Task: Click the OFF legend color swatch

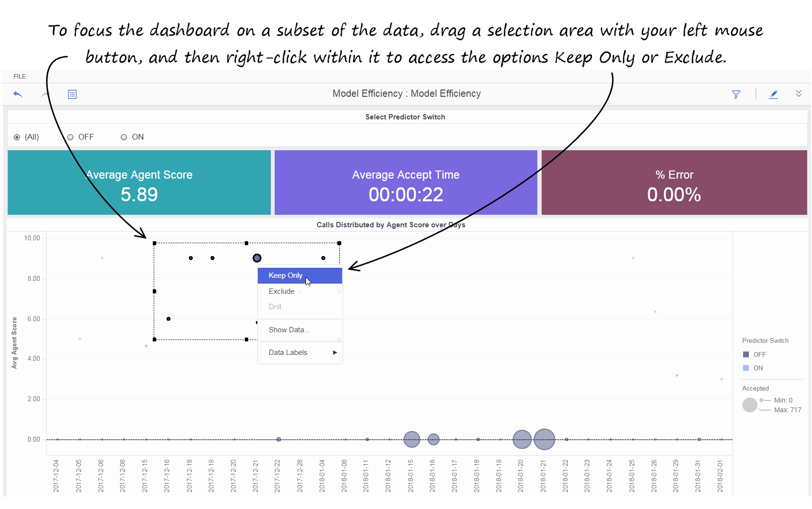Action: click(x=746, y=354)
